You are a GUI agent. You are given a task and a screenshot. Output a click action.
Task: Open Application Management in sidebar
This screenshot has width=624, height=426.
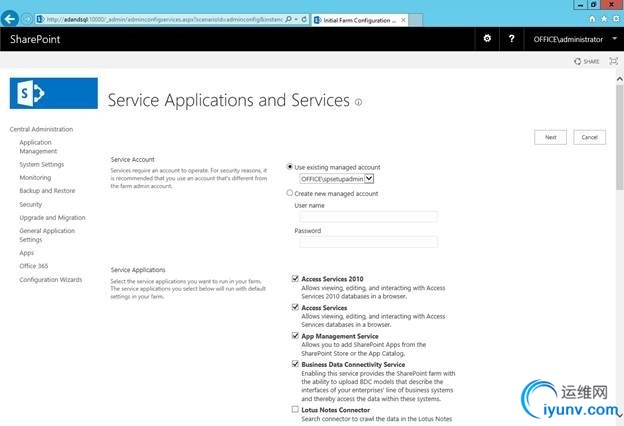click(x=38, y=147)
